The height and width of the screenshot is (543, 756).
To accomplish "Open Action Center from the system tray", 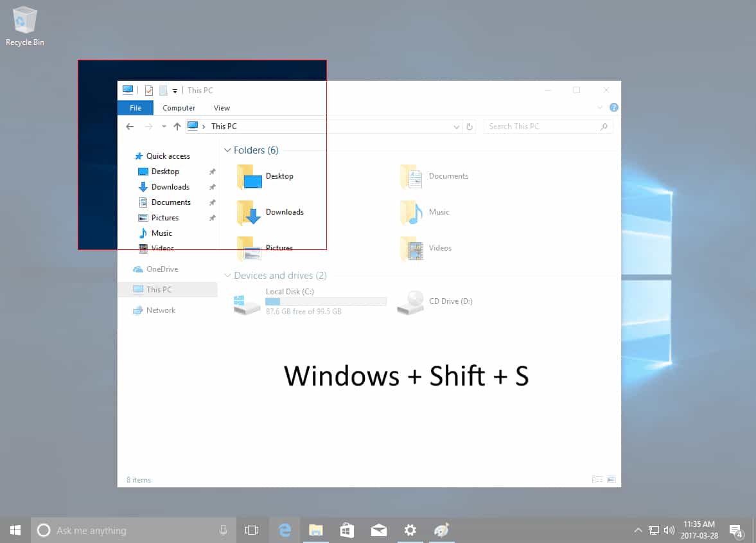I will coord(735,530).
